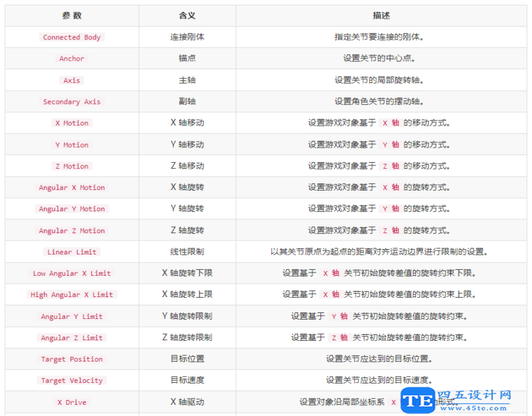This screenshot has height=416, width=532.
Task: Select the Linear Limit parameter label
Action: [x=72, y=252]
